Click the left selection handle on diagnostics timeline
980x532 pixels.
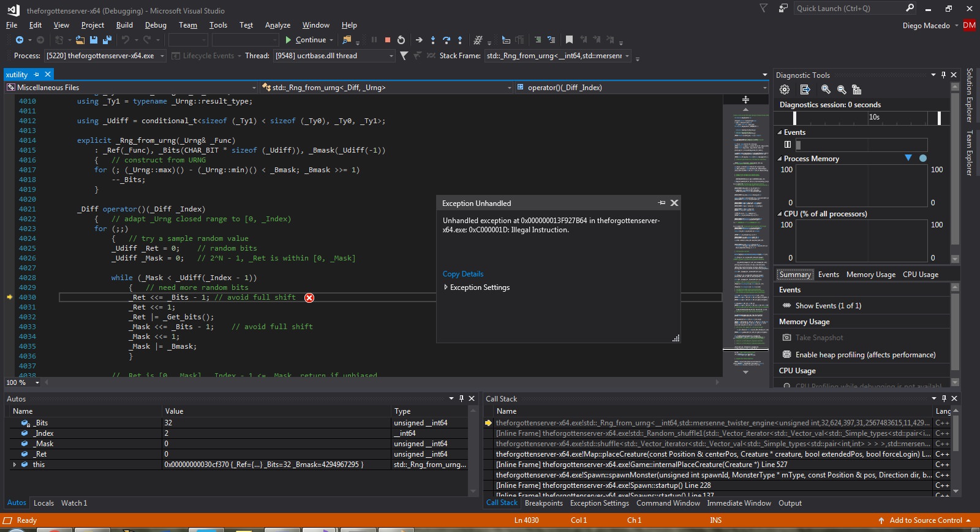[x=794, y=118]
